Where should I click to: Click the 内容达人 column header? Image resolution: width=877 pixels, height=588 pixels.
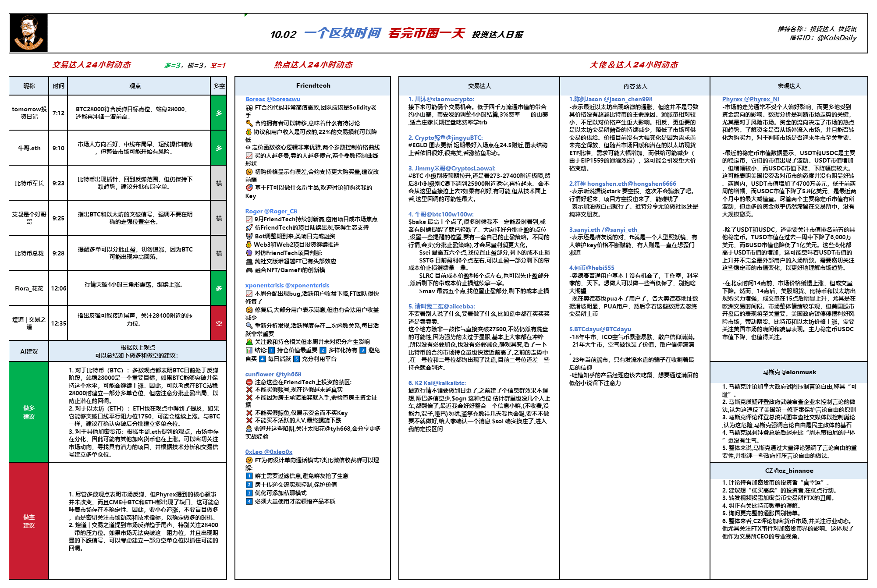[635, 86]
